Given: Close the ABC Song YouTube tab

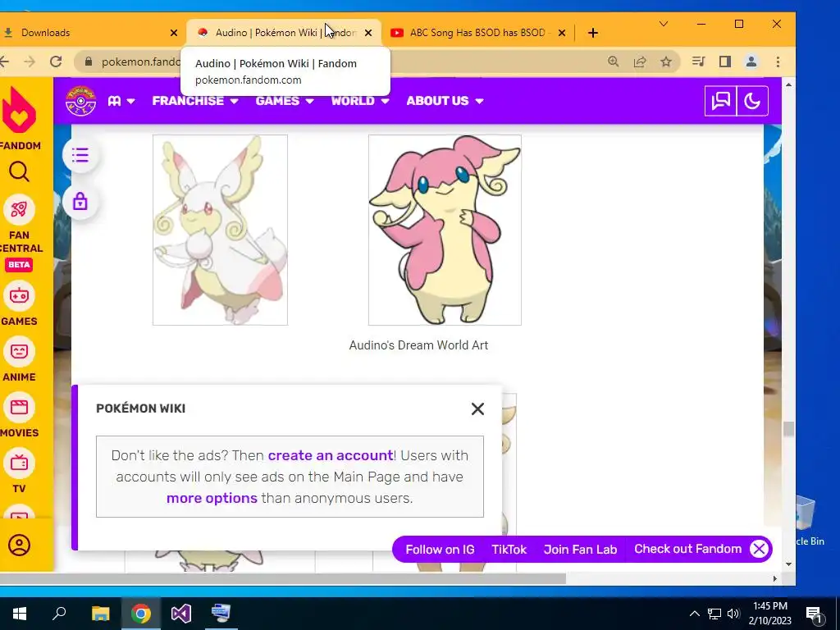Looking at the screenshot, I should pyautogui.click(x=561, y=33).
